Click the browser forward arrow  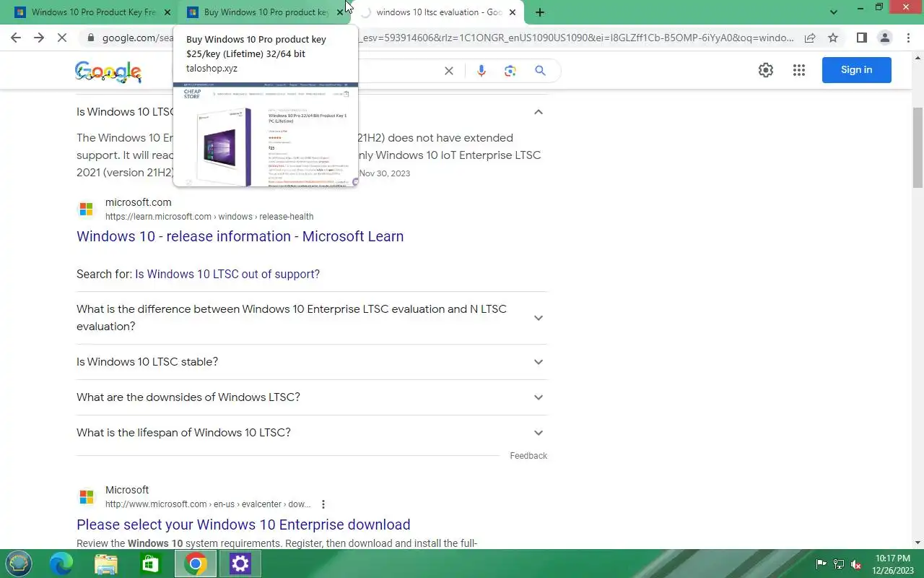coord(39,38)
